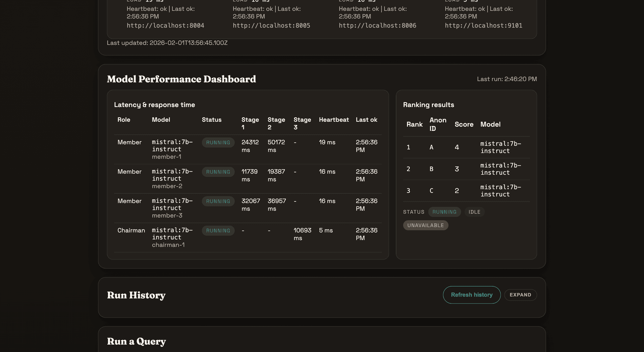Click the RUNNING badge next to member-1
The height and width of the screenshot is (352, 644).
click(x=218, y=142)
